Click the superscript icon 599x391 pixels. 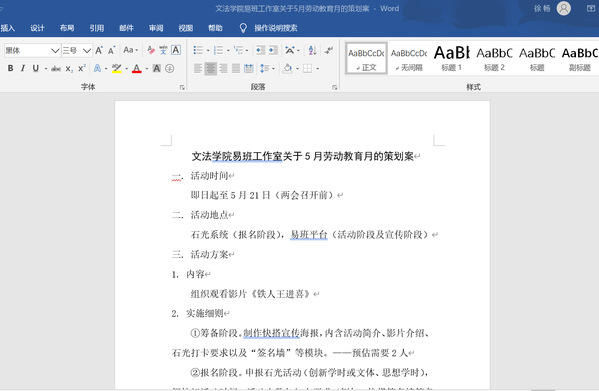(81, 68)
